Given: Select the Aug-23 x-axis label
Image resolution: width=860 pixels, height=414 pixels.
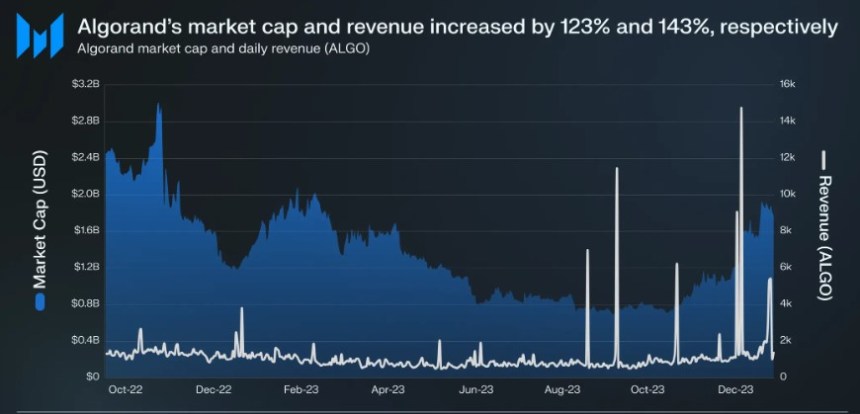Looking at the screenshot, I should pos(562,390).
